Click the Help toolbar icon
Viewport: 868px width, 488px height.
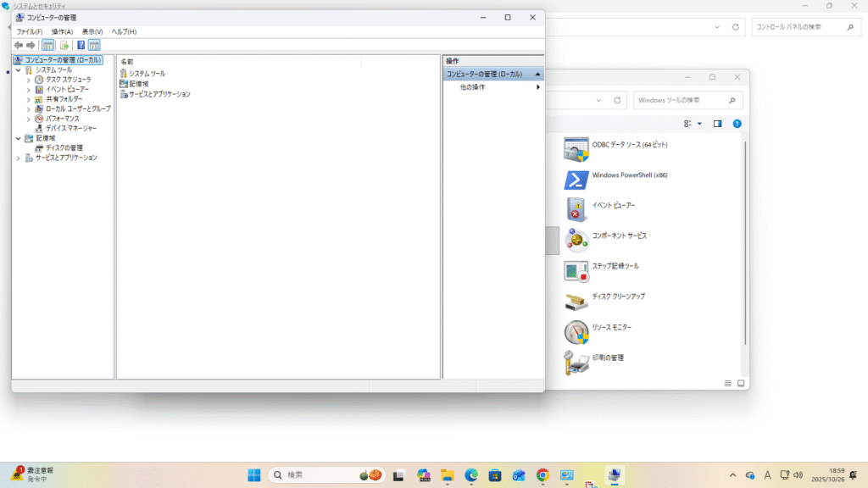pos(81,45)
